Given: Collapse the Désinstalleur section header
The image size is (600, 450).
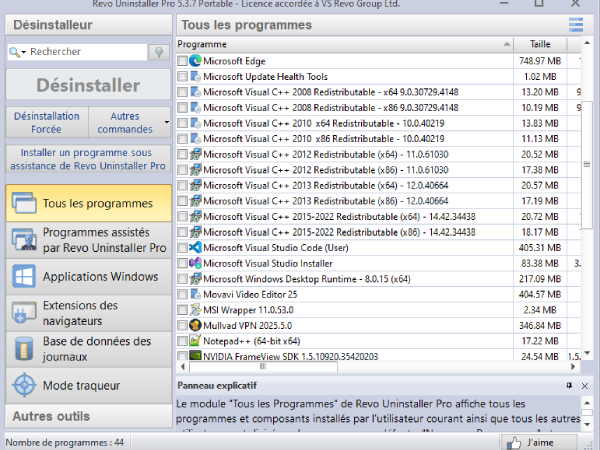Looking at the screenshot, I should [88, 25].
